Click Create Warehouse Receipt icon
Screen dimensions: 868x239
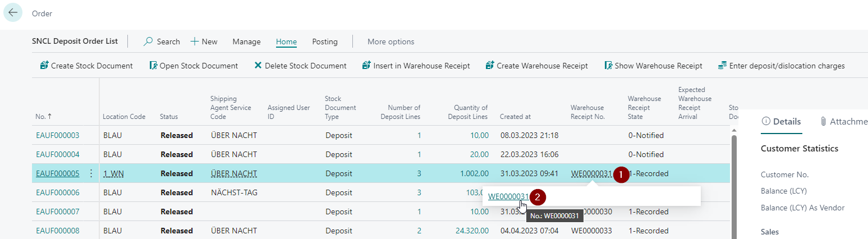[x=490, y=66]
